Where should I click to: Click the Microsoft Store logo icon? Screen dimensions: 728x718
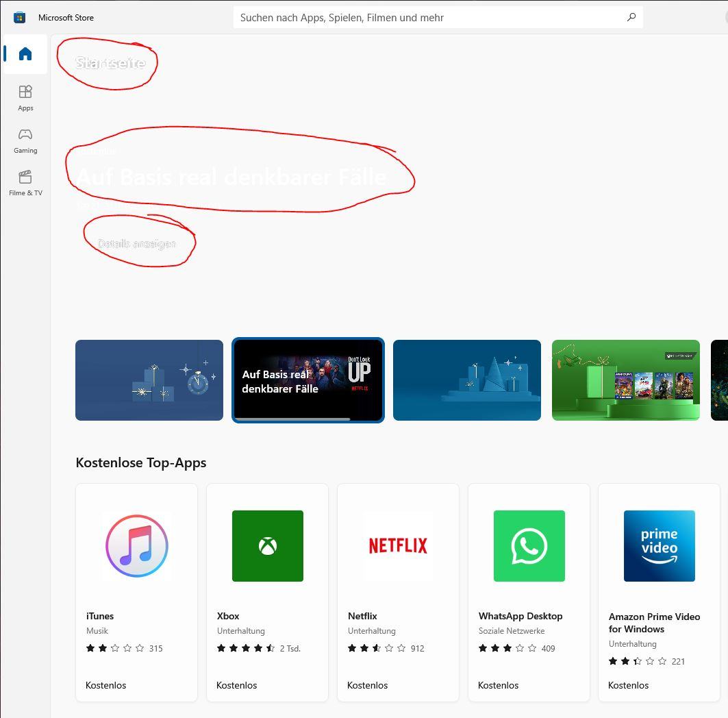(x=19, y=18)
